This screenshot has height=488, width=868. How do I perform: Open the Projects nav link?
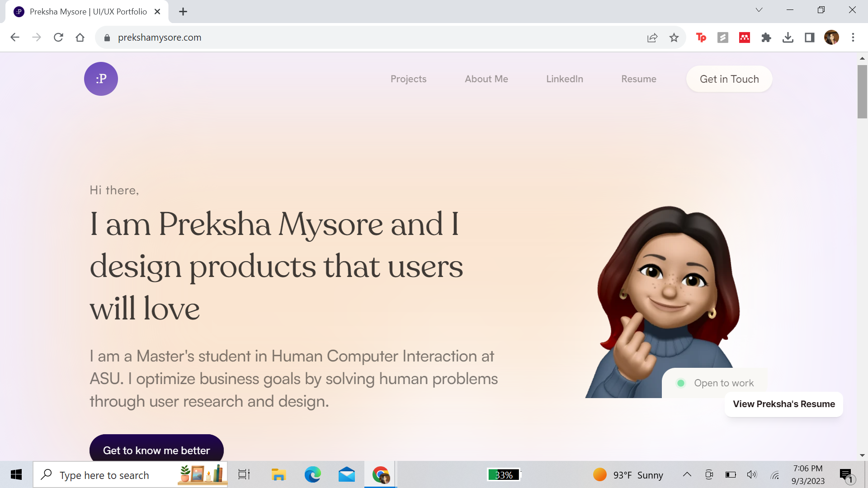(x=408, y=79)
